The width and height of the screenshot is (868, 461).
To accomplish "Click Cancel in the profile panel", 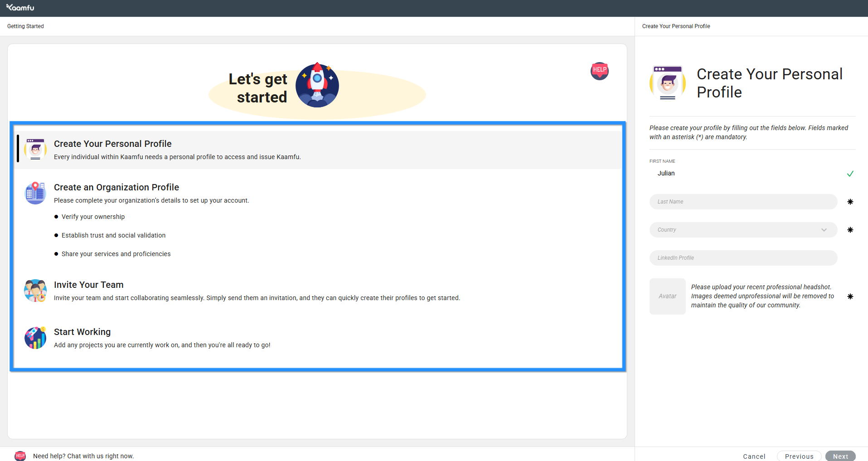I will coord(754,456).
